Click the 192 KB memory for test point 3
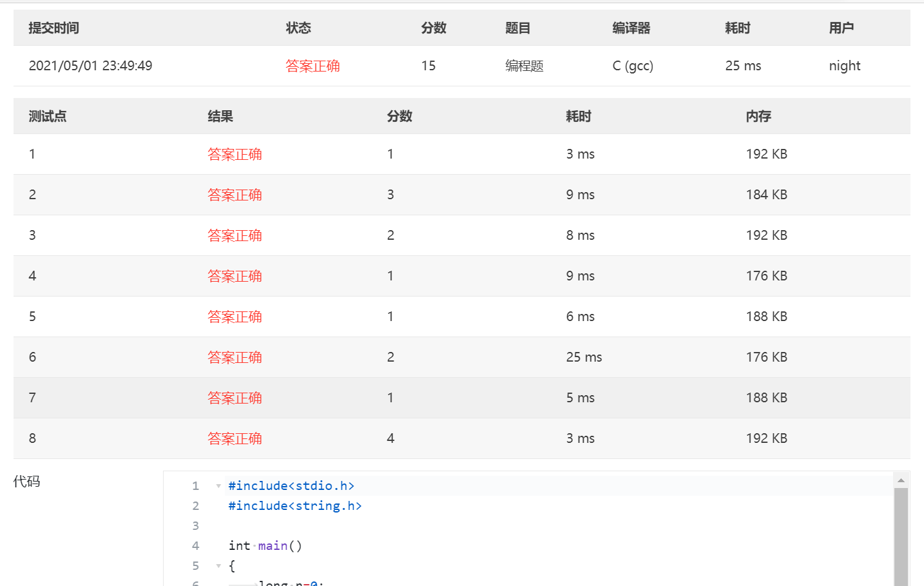924x586 pixels. click(767, 235)
